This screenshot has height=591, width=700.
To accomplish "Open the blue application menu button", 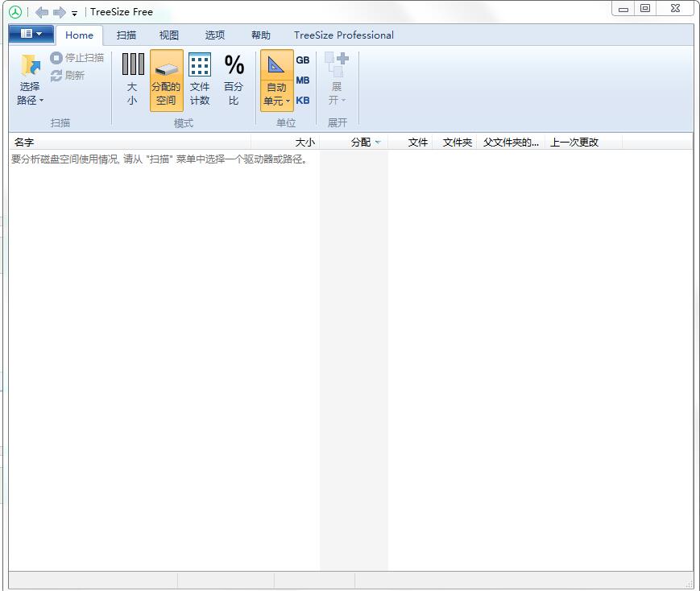I will [x=31, y=34].
